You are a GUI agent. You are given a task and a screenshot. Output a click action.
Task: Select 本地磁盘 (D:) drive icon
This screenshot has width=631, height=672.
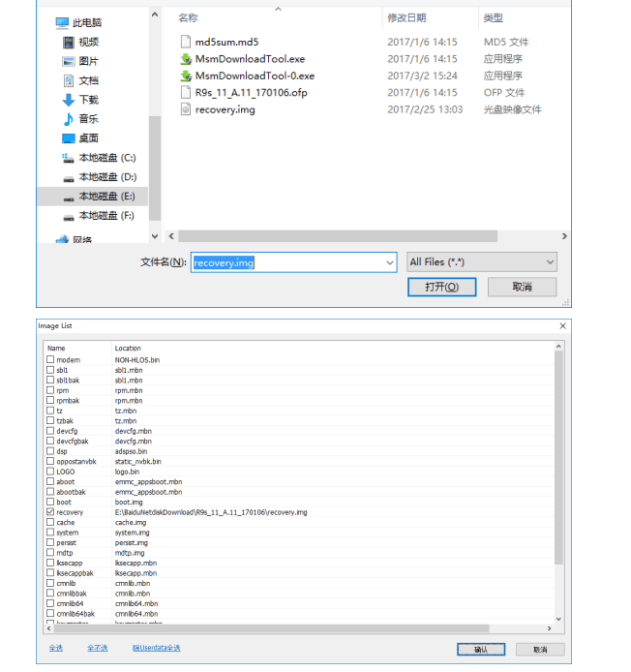tap(68, 177)
